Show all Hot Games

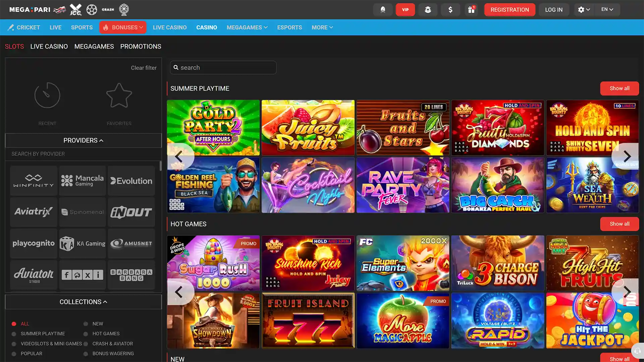pos(619,224)
